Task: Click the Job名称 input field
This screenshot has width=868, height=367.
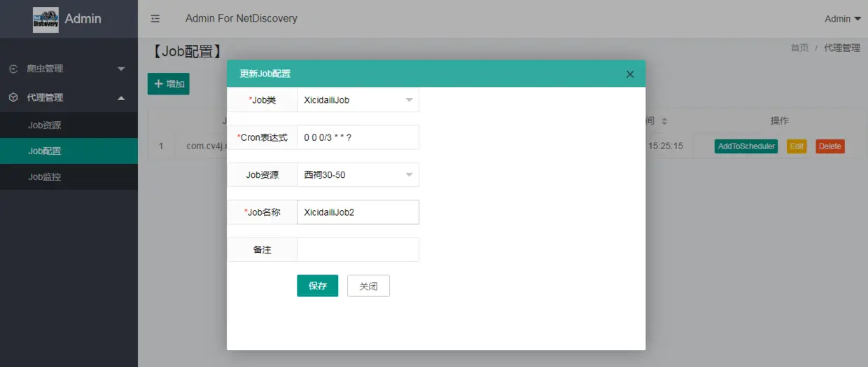Action: [x=358, y=212]
